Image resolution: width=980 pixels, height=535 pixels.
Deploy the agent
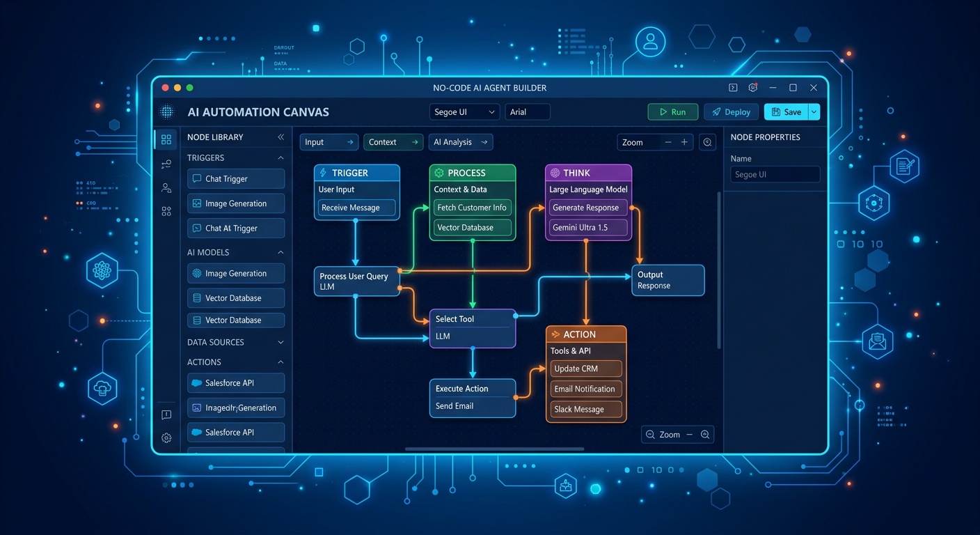(x=732, y=112)
